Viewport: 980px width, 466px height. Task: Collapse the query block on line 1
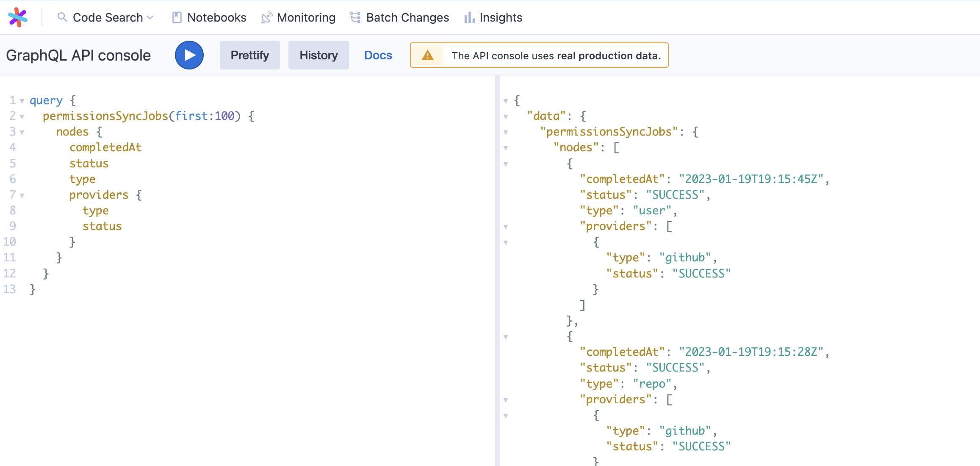[x=22, y=101]
